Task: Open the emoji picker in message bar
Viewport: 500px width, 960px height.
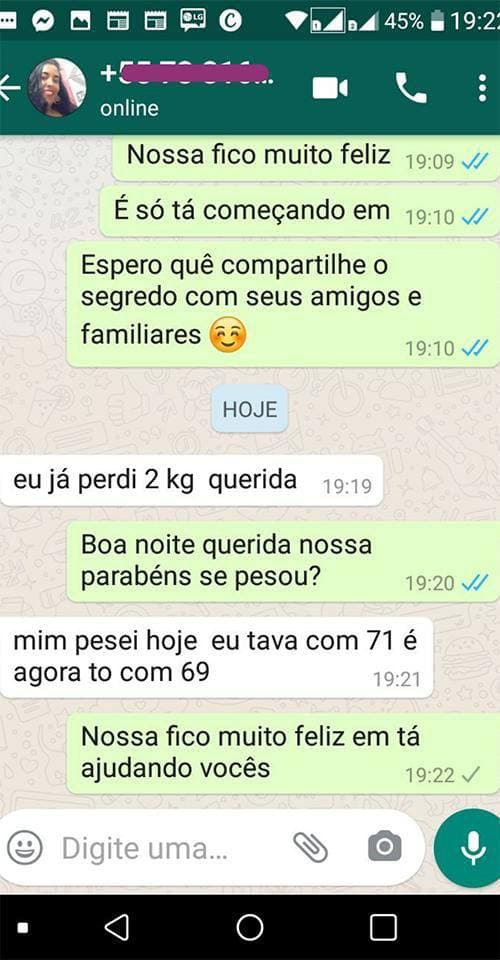Action: 25,847
